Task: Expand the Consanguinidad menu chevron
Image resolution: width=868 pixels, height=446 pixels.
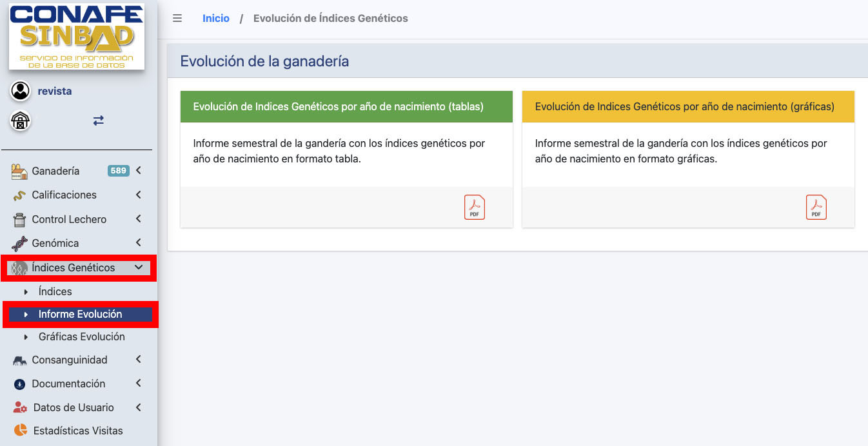Action: tap(138, 360)
